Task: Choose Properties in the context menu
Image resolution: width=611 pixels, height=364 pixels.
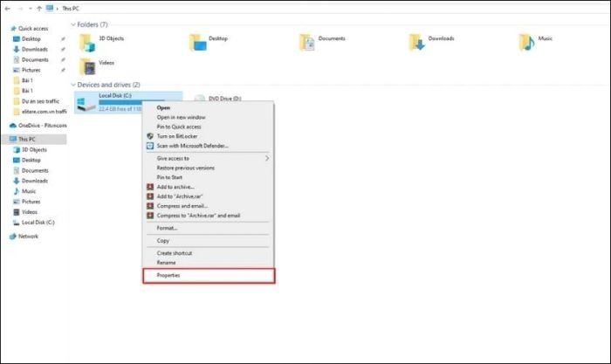Action: (x=209, y=276)
